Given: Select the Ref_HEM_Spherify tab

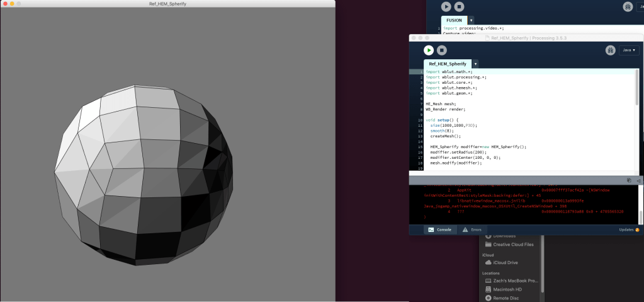Looking at the screenshot, I should click(448, 64).
